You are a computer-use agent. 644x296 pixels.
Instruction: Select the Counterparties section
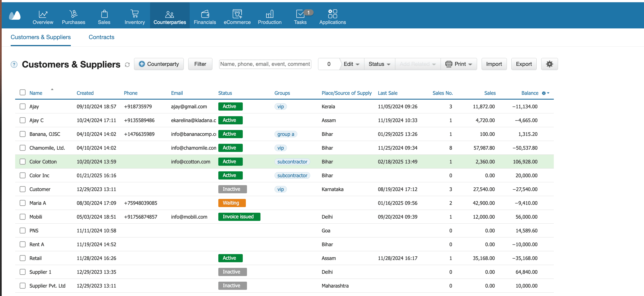(170, 15)
